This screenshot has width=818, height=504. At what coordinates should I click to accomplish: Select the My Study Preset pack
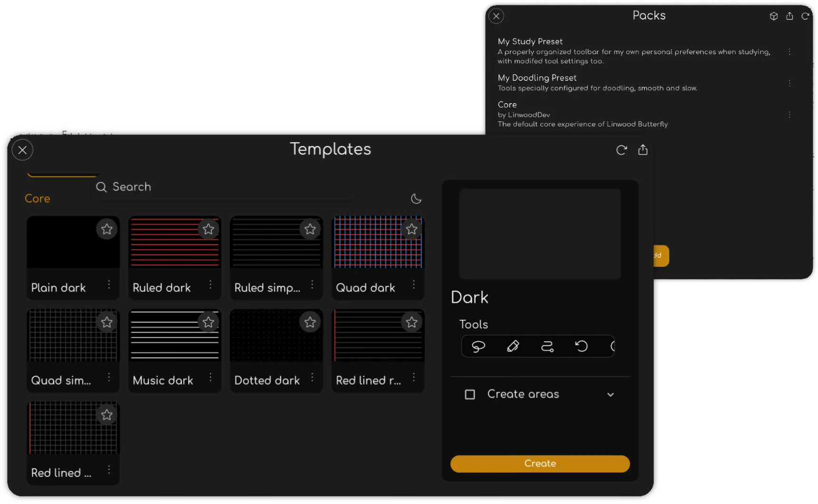(x=633, y=51)
